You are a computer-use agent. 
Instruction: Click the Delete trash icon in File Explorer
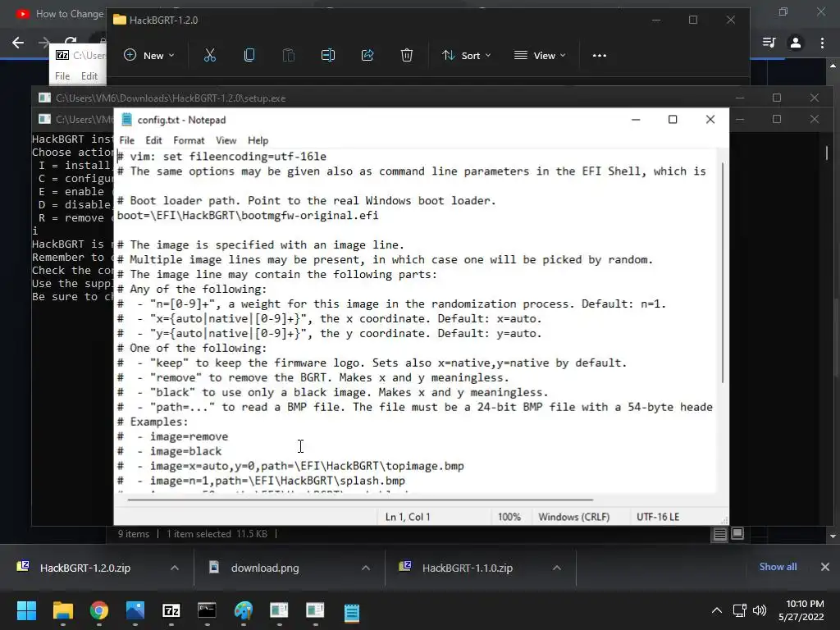[x=407, y=55]
